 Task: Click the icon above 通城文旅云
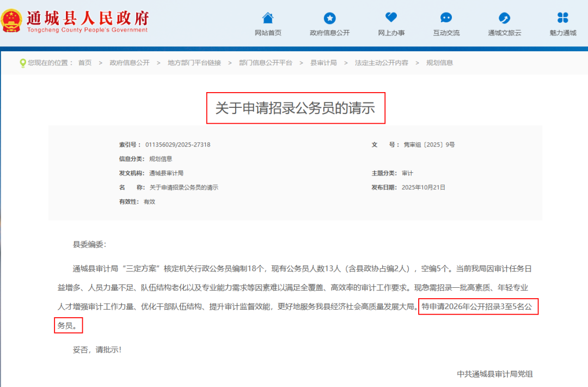tap(504, 18)
